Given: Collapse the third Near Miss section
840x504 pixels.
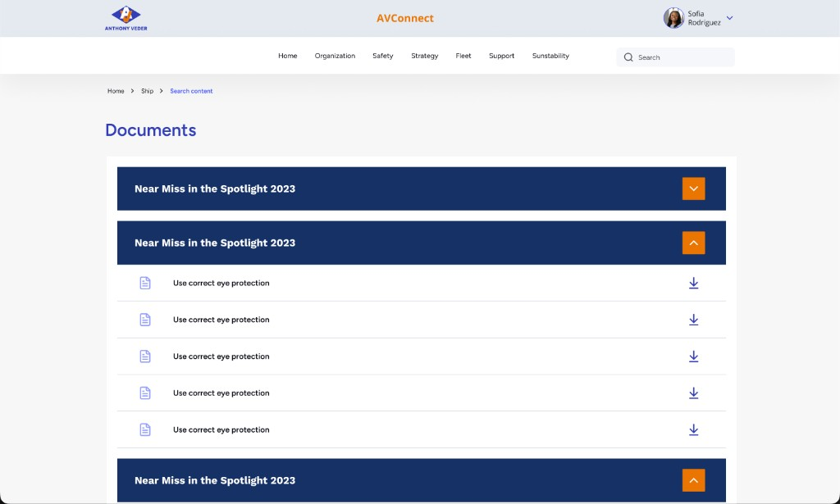Looking at the screenshot, I should pos(693,480).
